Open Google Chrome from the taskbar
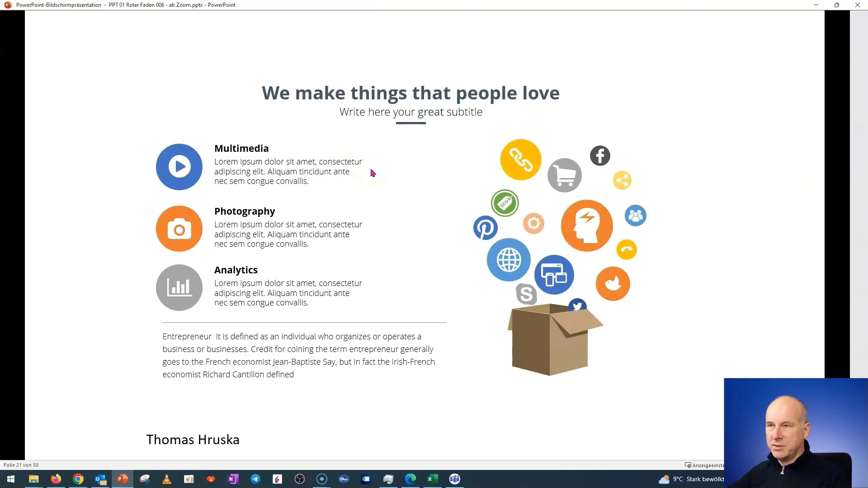Viewport: 868px width, 488px height. pos(78,479)
